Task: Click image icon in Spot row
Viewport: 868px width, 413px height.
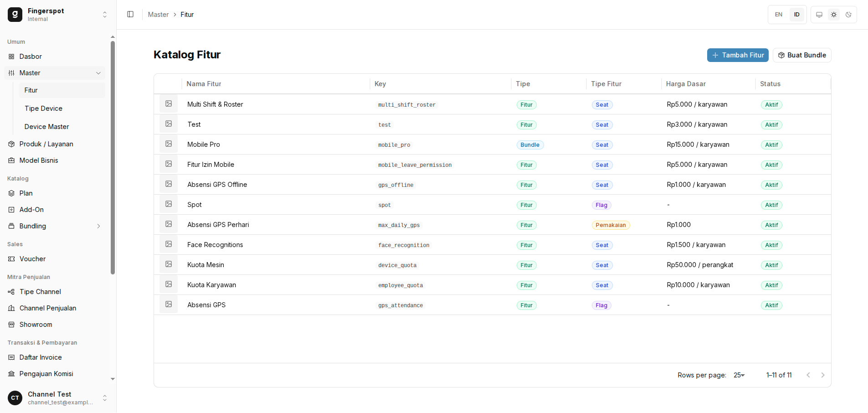Action: (x=169, y=204)
